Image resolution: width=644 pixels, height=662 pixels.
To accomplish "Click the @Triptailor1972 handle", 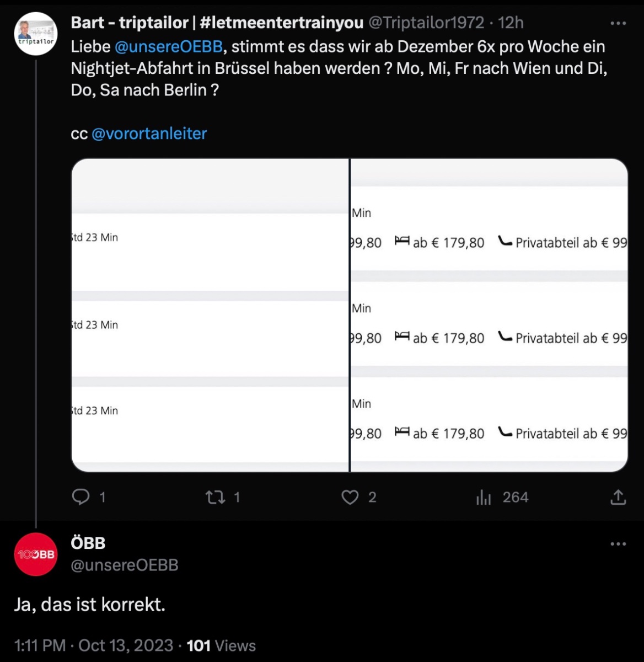I will coord(426,23).
